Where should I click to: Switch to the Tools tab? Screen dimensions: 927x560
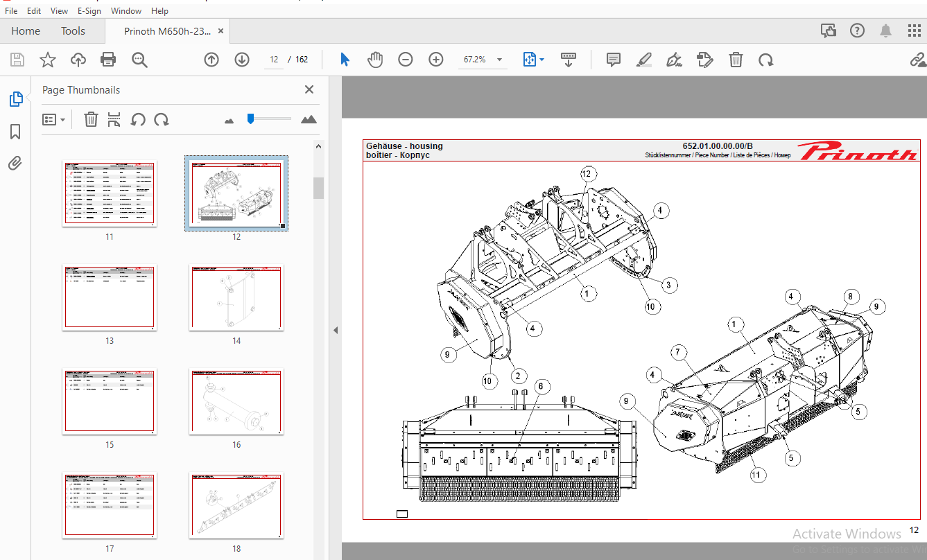coord(73,30)
